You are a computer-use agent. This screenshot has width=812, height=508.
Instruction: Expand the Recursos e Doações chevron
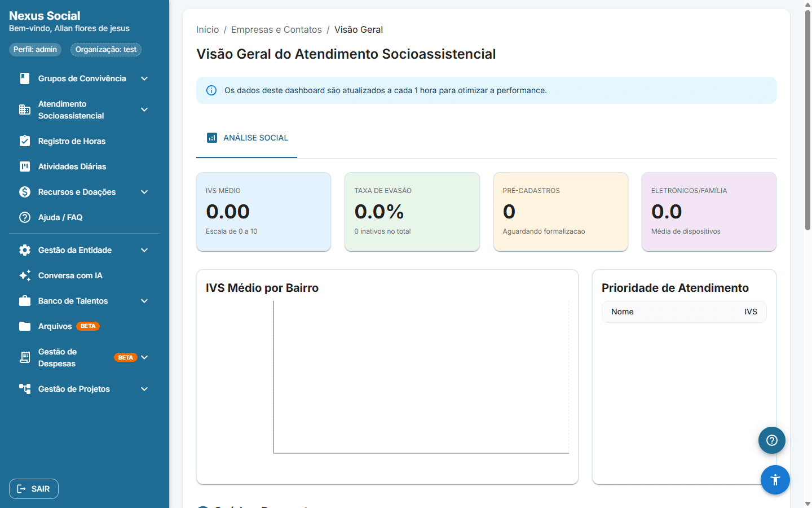[144, 192]
